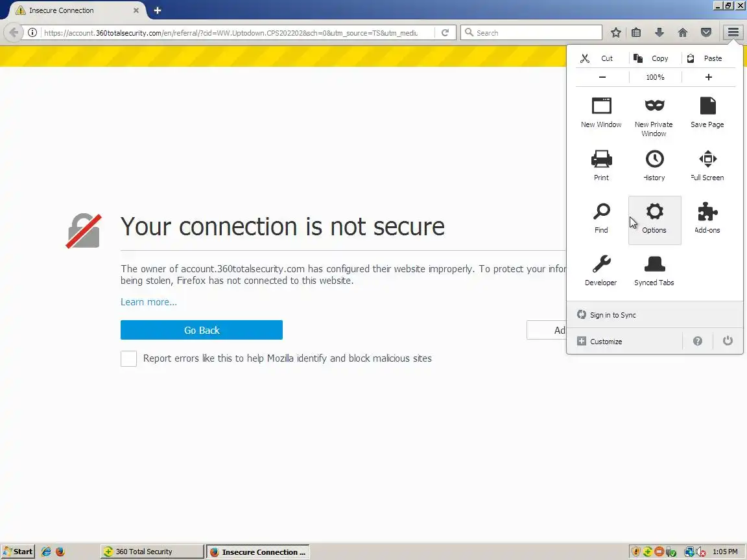This screenshot has height=560, width=747.
Task: Switch to 360 Total Security taskbar window
Action: [x=152, y=552]
